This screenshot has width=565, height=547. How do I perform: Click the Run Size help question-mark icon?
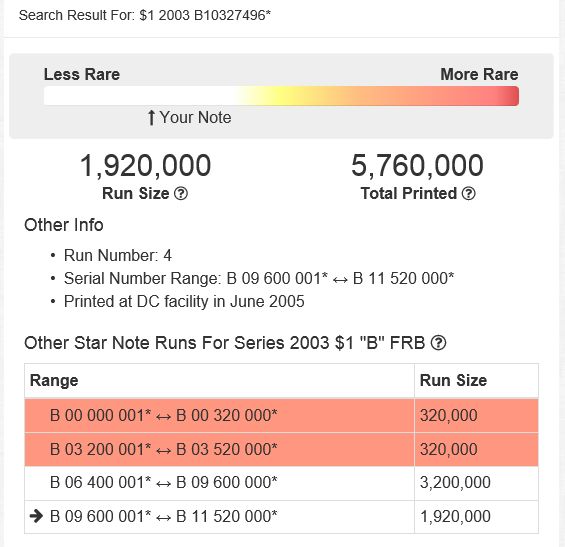coord(181,194)
